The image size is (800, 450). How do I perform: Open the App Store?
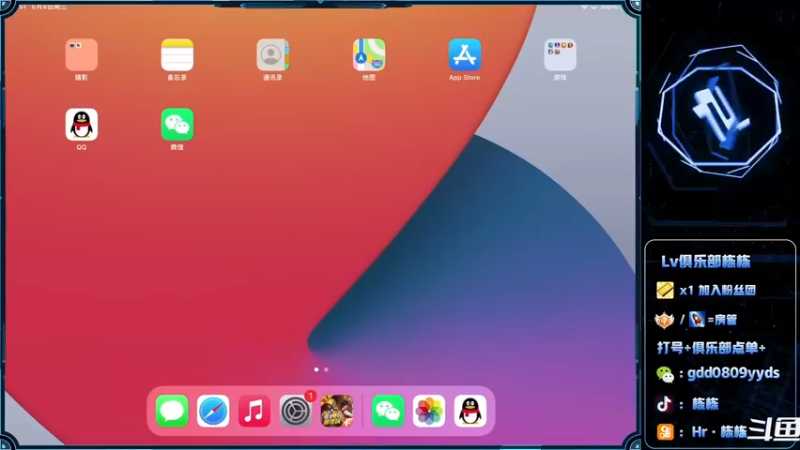[464, 55]
